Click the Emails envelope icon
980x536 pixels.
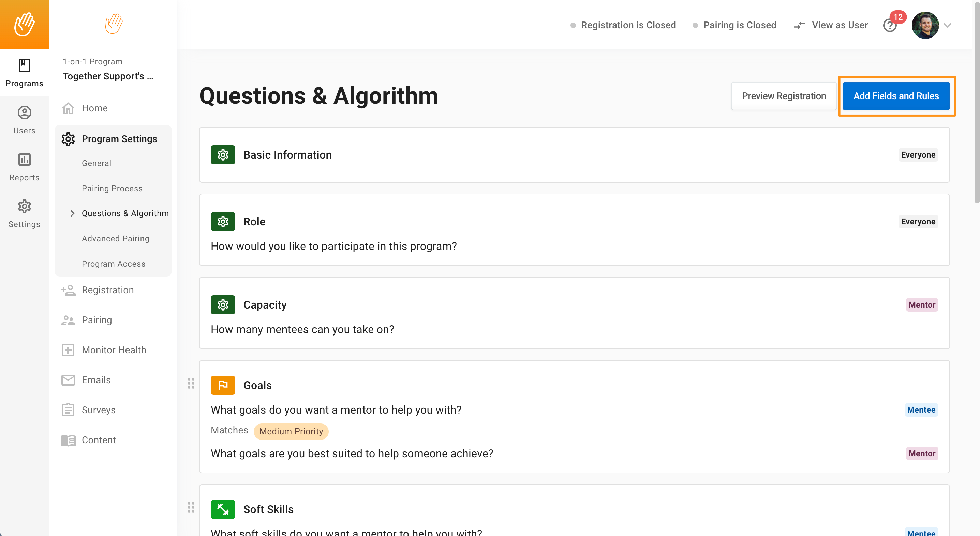(68, 380)
